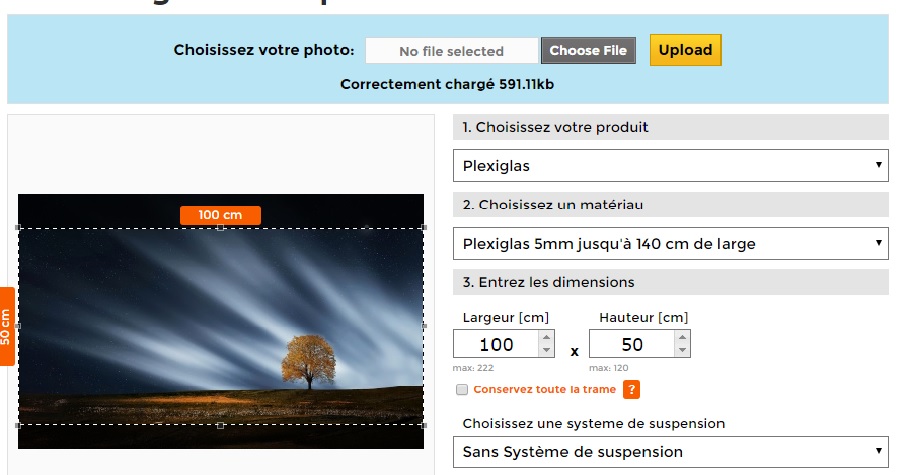The image size is (911, 475).
Task: Increase the Hauteur value with up arrow
Action: [682, 337]
